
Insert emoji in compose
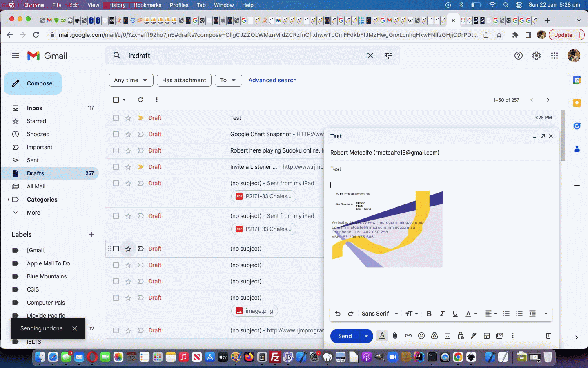[421, 336]
